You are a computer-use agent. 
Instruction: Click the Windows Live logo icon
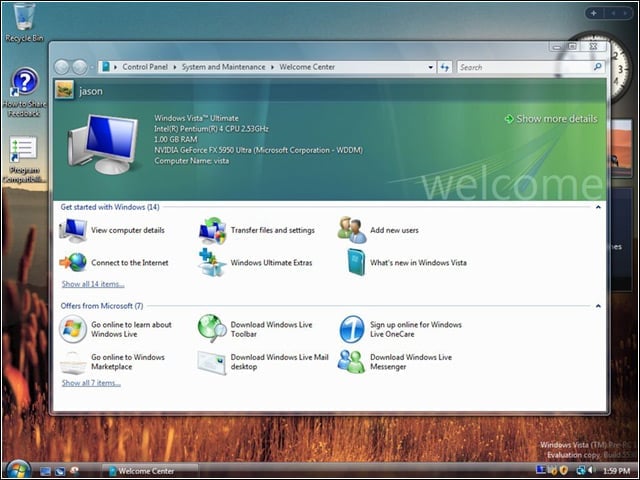(x=73, y=329)
